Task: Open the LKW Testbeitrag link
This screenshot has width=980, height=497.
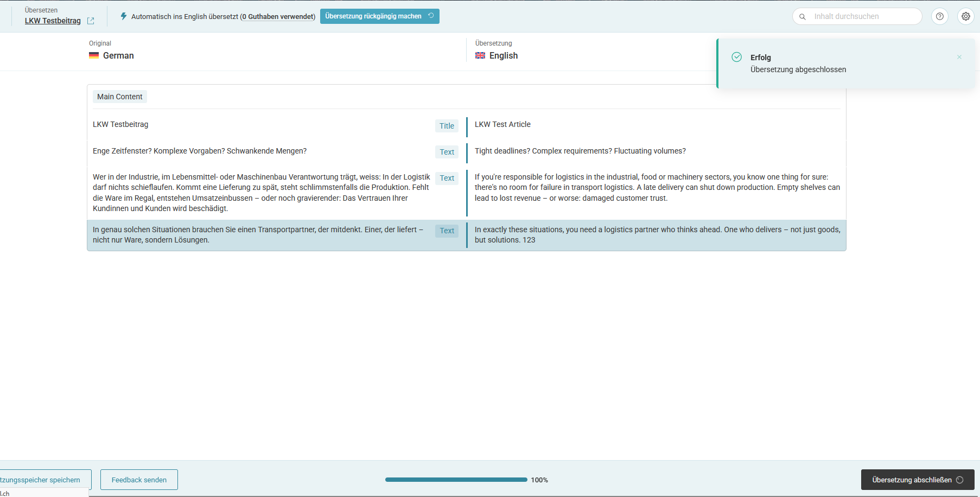Action: pos(53,21)
